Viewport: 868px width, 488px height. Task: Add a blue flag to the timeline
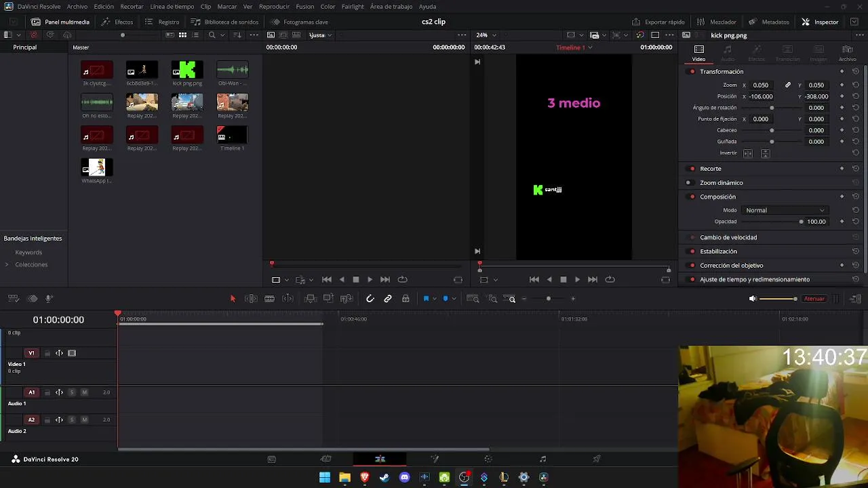[426, 298]
